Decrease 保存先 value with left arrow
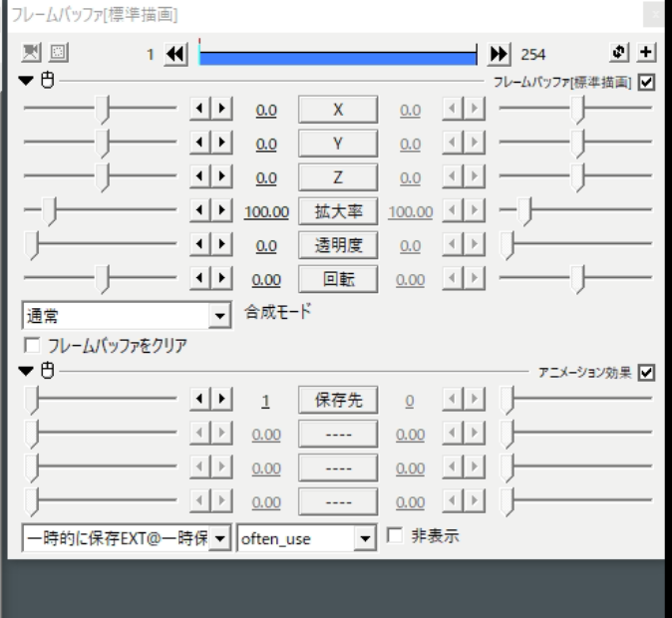672x618 pixels. click(199, 399)
